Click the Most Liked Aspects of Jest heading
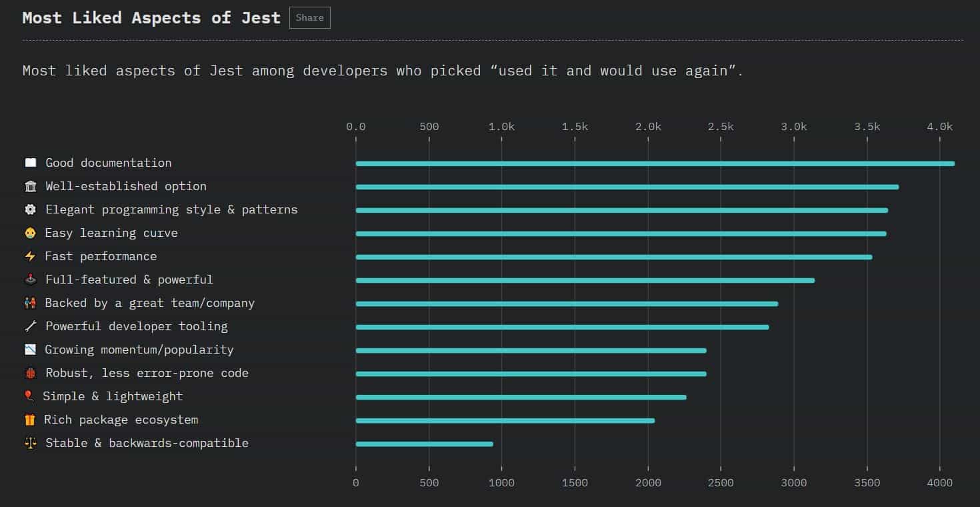The image size is (980, 507). [x=151, y=18]
